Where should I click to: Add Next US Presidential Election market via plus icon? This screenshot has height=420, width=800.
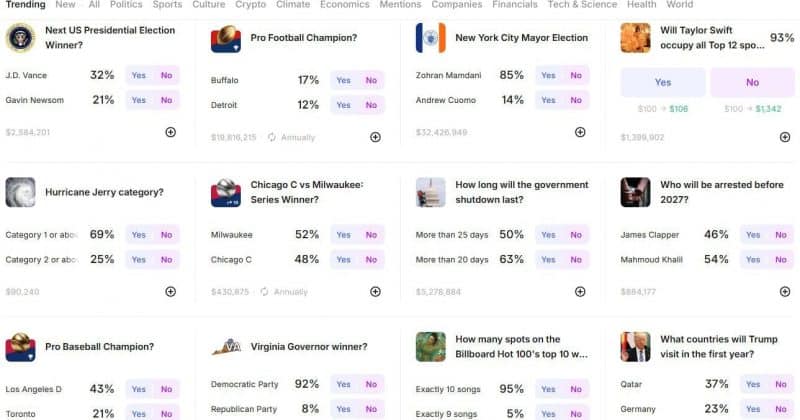(170, 132)
